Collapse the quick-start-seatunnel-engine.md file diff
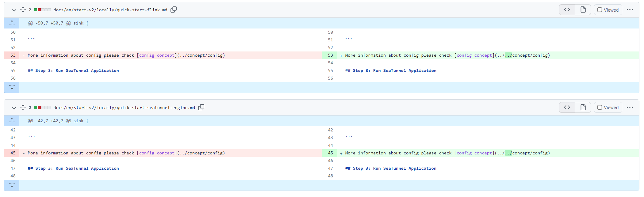Viewport: 644px width, 197px height. (x=14, y=108)
